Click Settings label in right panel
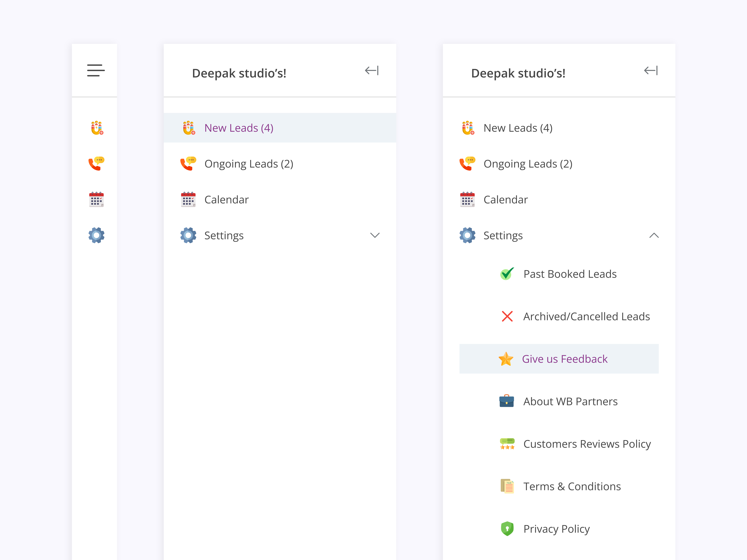 [x=503, y=235]
